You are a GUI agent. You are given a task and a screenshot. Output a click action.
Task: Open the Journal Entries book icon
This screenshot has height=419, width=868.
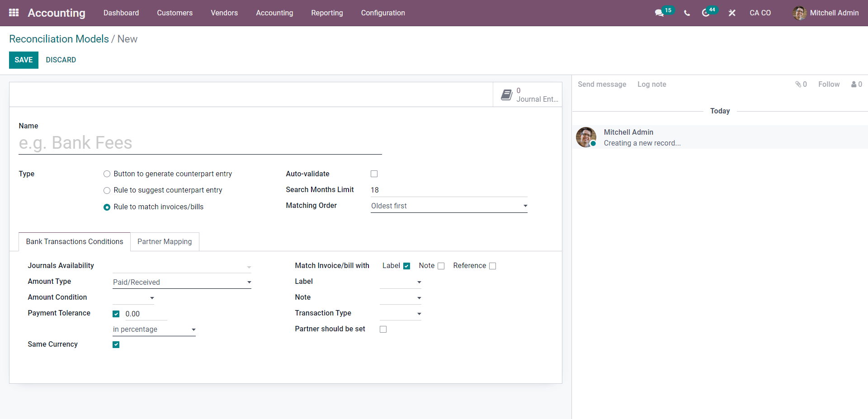coord(506,94)
